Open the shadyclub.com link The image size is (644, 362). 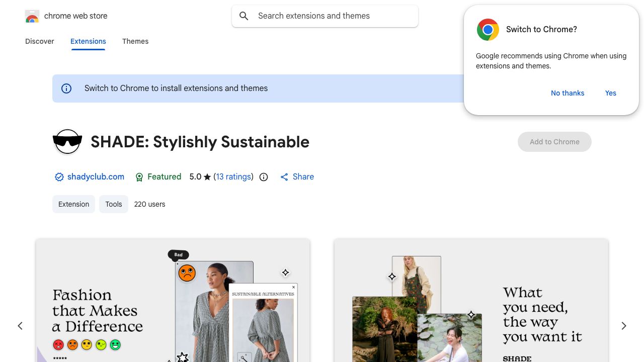pos(96,177)
